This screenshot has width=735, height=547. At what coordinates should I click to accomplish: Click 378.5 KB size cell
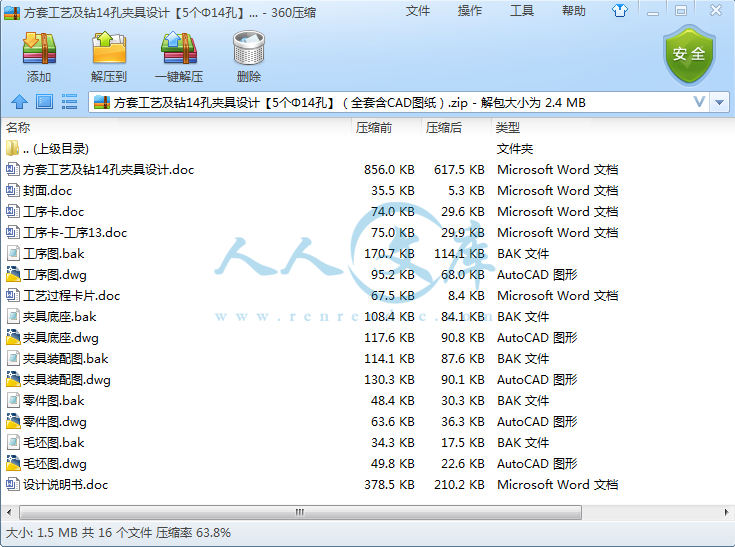click(x=389, y=484)
